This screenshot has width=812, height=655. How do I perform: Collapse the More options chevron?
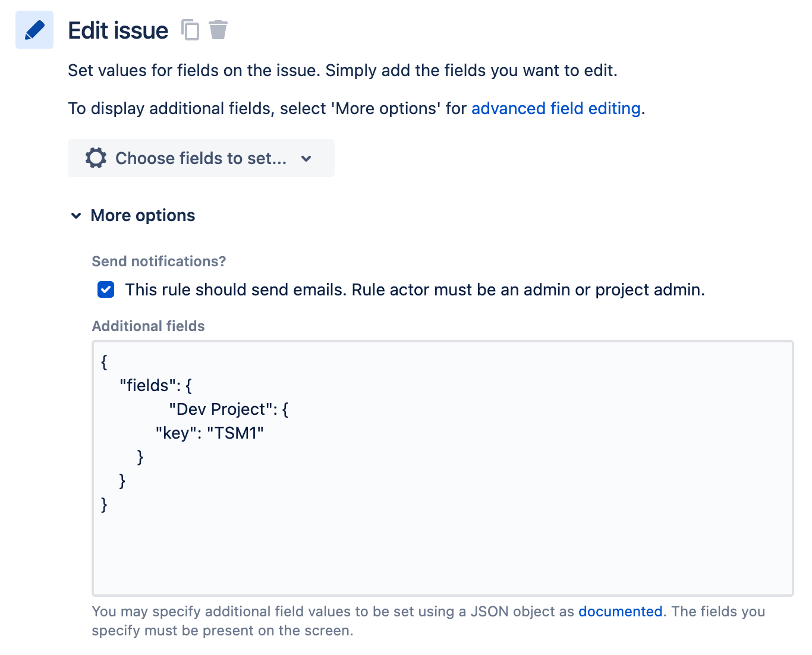(x=76, y=216)
